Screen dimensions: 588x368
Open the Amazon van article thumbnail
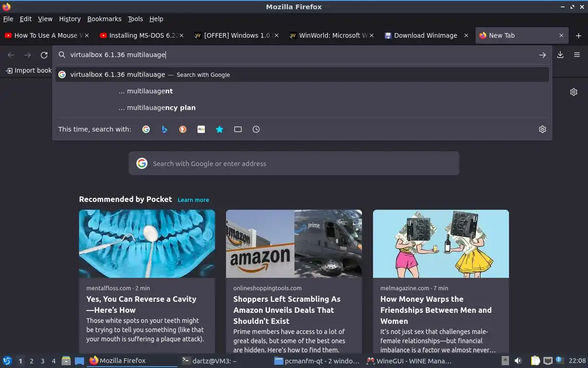[x=294, y=244]
